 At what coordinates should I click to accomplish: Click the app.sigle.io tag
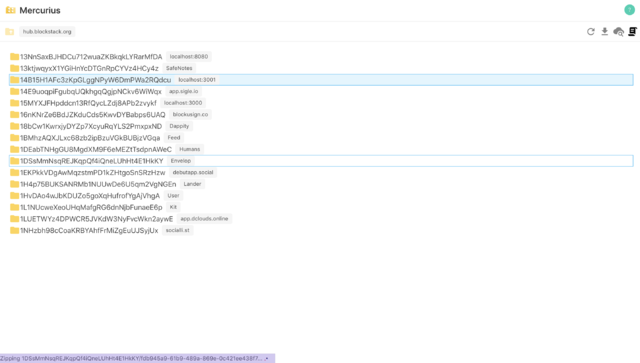[183, 91]
